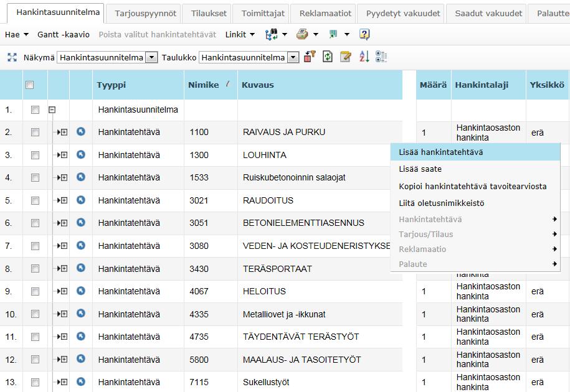The height and width of the screenshot is (392, 570).
Task: Click blue round icon on LOUHINTA row
Action: (x=81, y=154)
